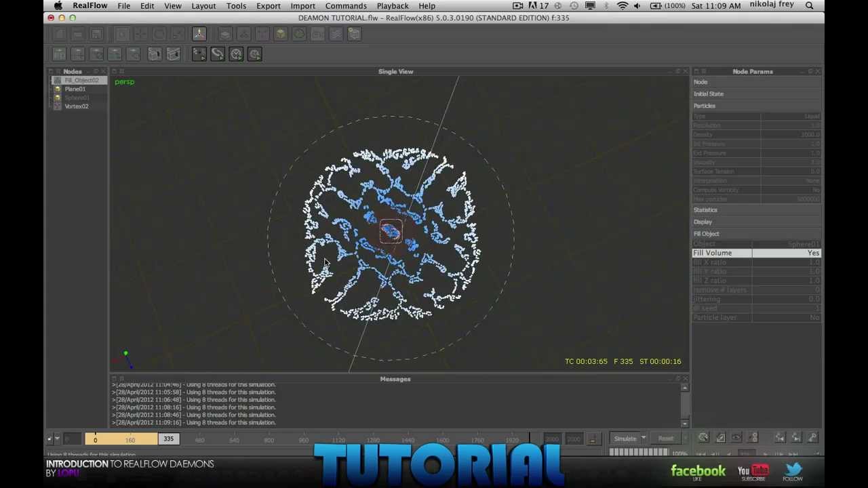Open Spotlight search magnifier

(810, 5)
